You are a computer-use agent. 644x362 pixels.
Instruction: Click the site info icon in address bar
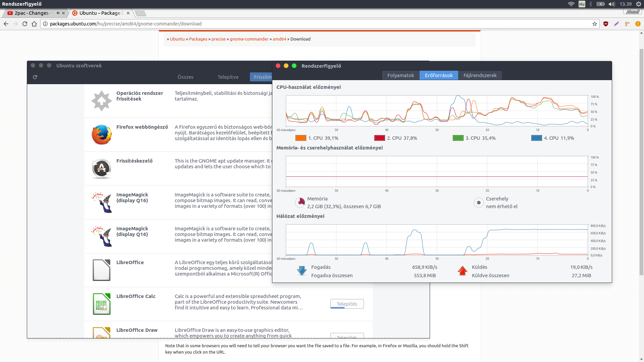coord(45,24)
